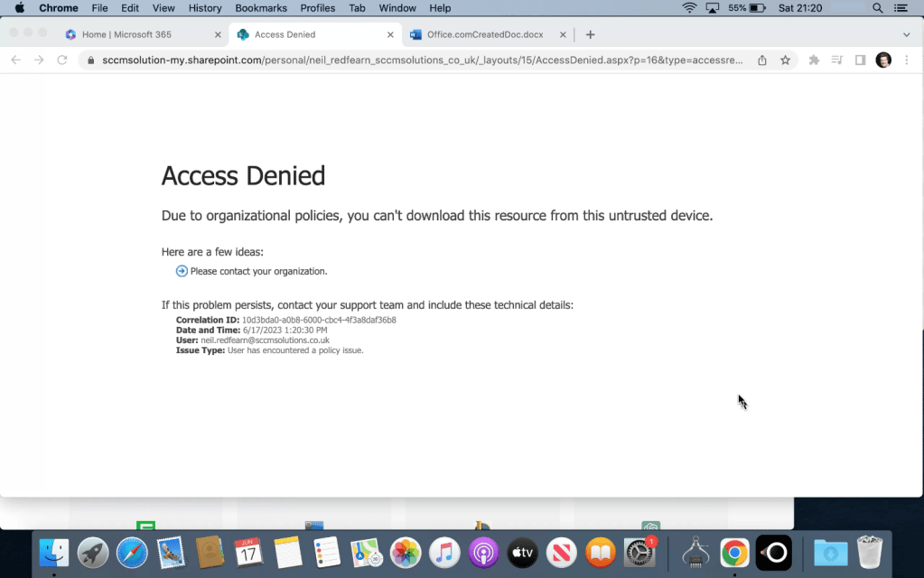The image size is (924, 578).
Task: Open the Profiles menu in menu bar
Action: (317, 8)
